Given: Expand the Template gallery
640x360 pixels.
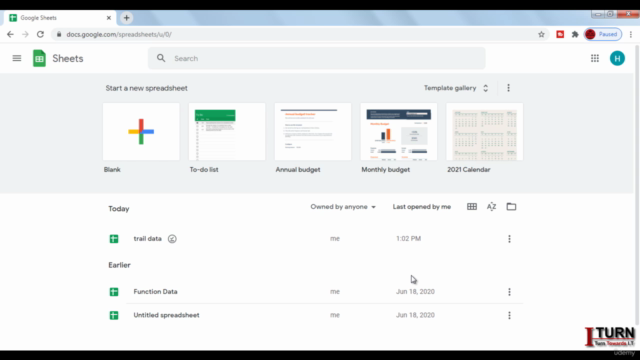Looking at the screenshot, I should coord(456,88).
